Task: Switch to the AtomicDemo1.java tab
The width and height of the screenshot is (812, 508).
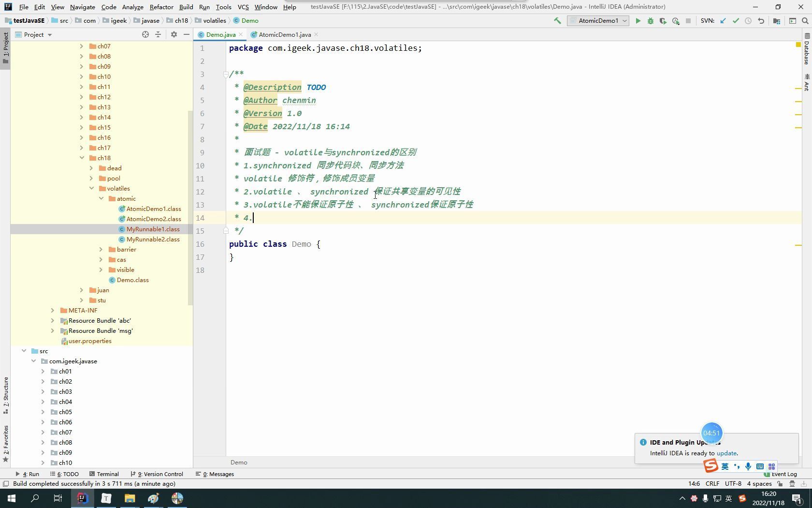Action: [285, 34]
